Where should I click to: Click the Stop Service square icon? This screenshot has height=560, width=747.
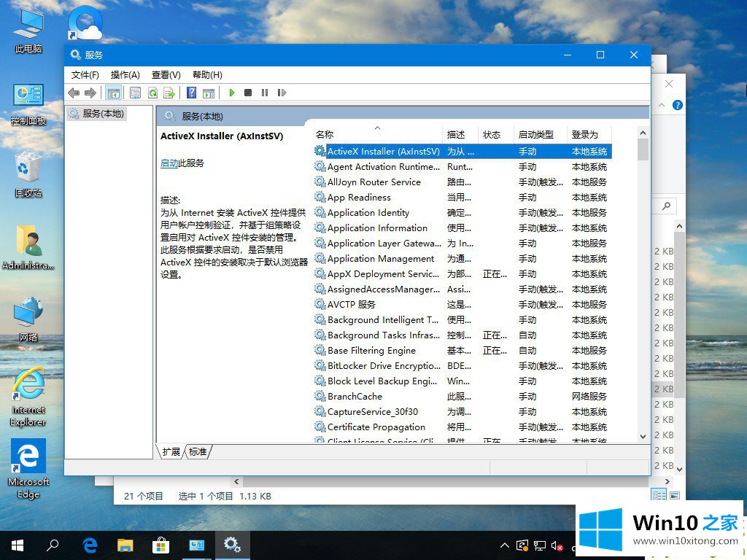tap(248, 93)
